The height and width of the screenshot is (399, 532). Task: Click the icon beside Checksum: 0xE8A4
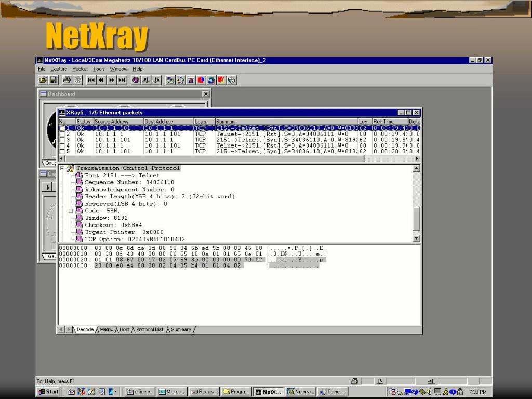(x=79, y=225)
